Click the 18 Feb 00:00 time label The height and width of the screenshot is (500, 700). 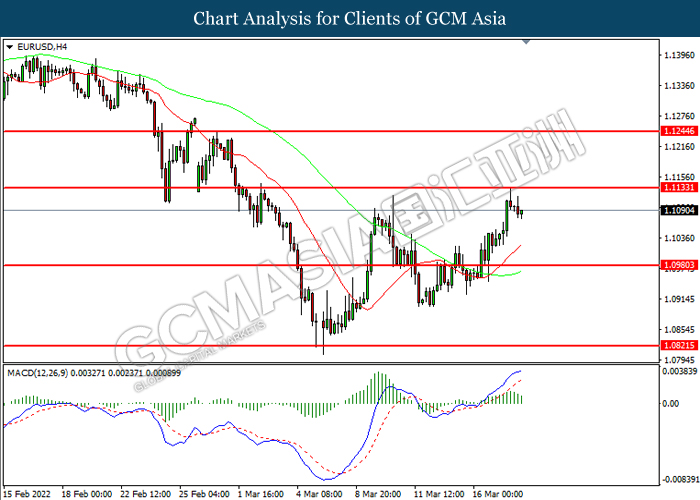87,494
